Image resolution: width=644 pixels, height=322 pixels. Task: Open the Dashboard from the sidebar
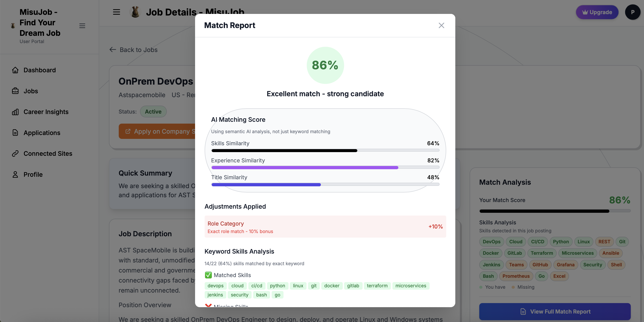[x=39, y=70]
